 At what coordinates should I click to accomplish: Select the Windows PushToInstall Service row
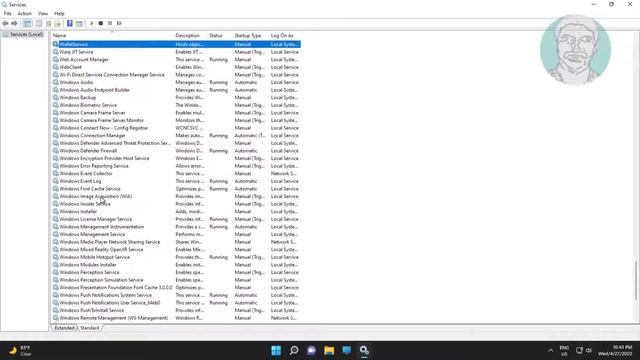pyautogui.click(x=176, y=310)
